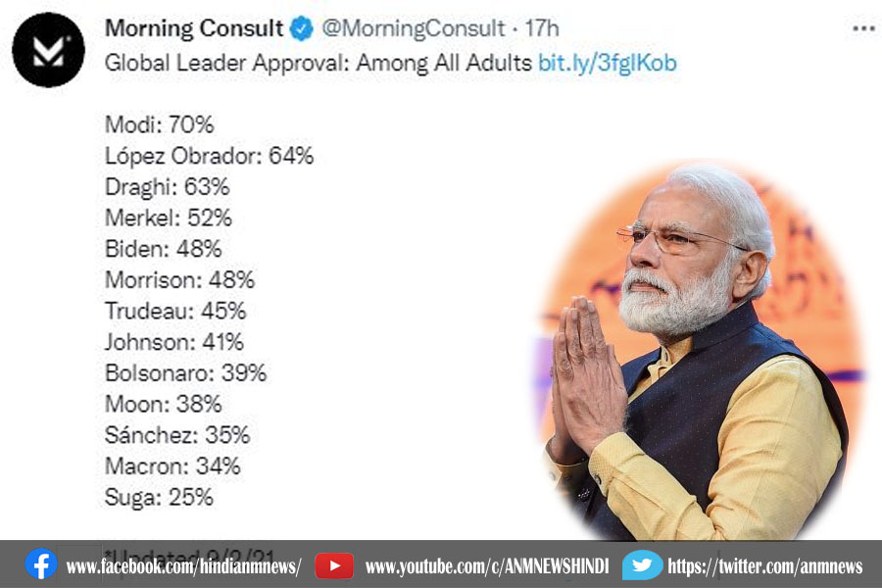The height and width of the screenshot is (588, 882).
Task: Click the 'Suga: 25%' line
Action: click(159, 497)
